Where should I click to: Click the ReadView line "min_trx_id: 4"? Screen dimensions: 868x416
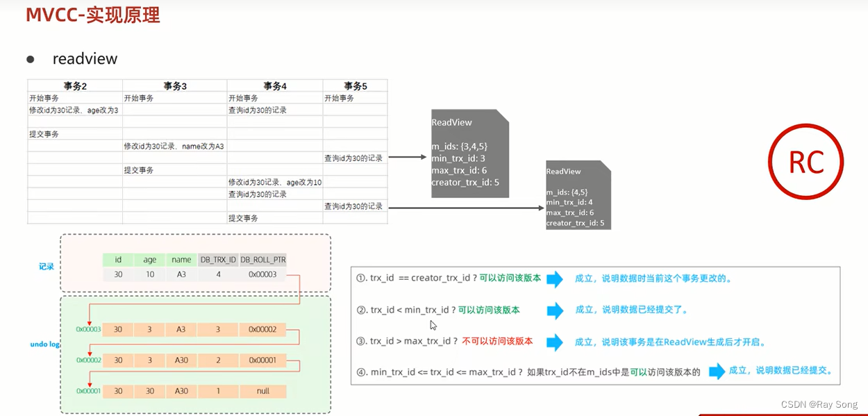pyautogui.click(x=569, y=202)
